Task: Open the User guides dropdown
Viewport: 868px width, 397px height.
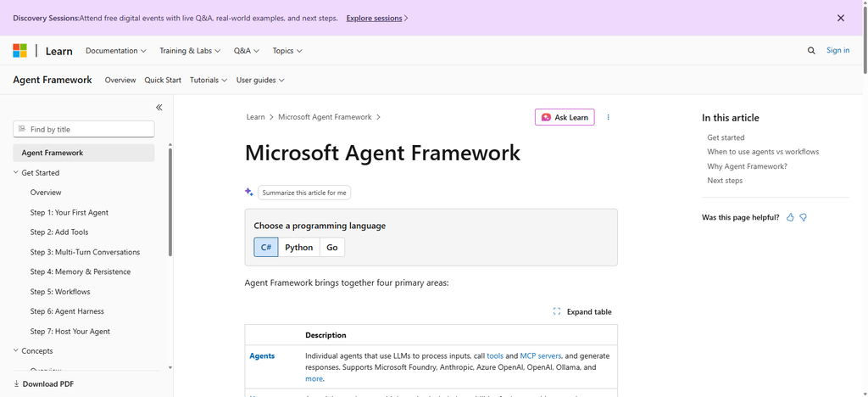Action: point(260,80)
